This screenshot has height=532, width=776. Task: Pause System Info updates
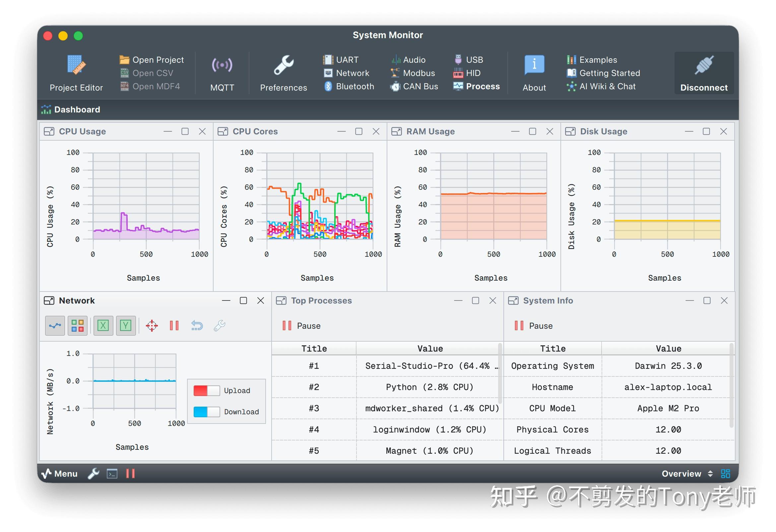pyautogui.click(x=533, y=326)
